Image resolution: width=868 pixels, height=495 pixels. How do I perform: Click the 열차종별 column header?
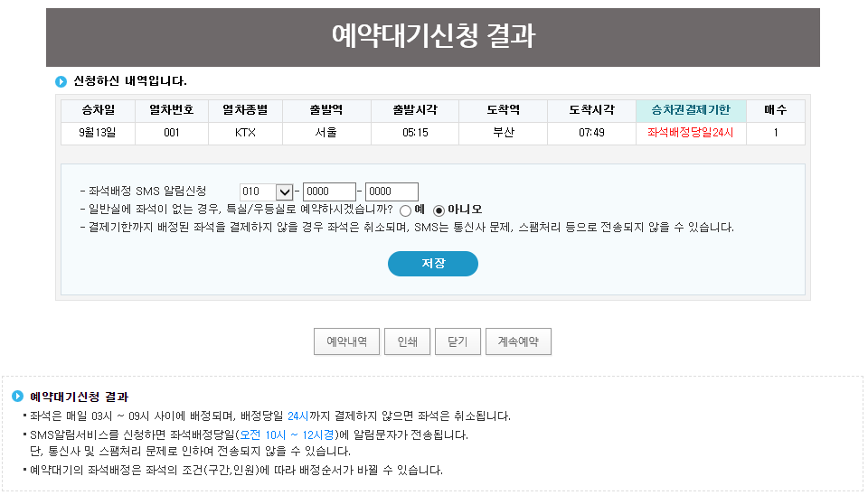(245, 110)
